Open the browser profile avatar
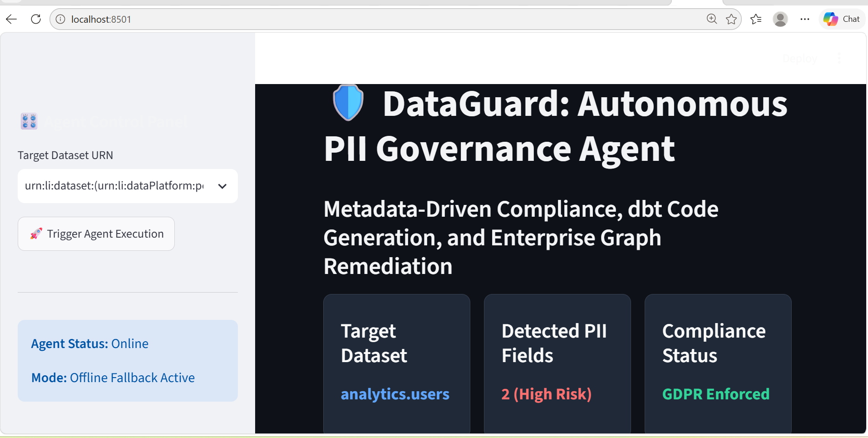Image resolution: width=868 pixels, height=438 pixels. [780, 19]
